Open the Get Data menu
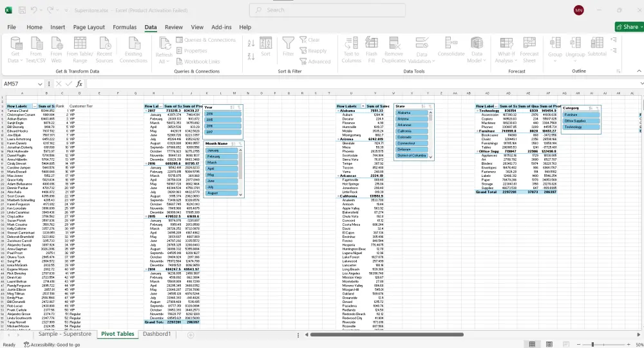 [x=15, y=50]
